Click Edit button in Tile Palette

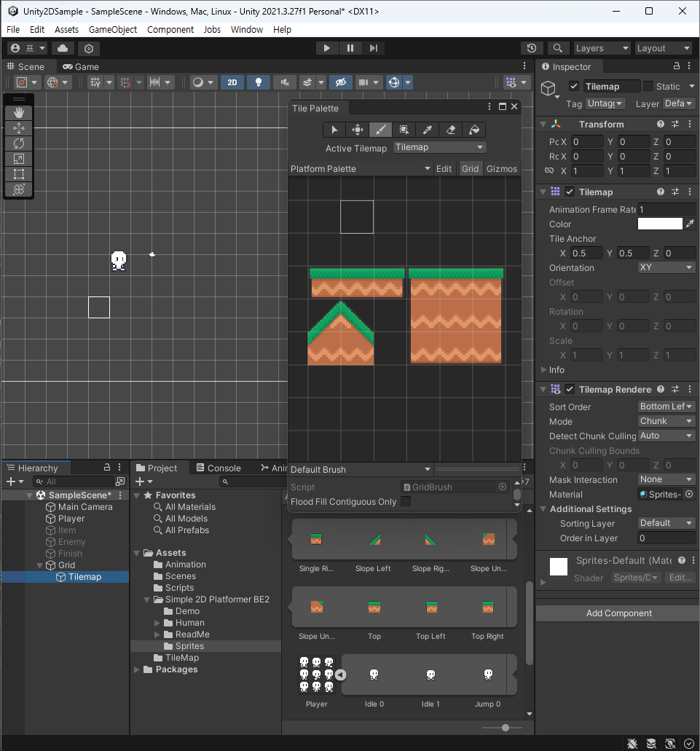(x=444, y=168)
